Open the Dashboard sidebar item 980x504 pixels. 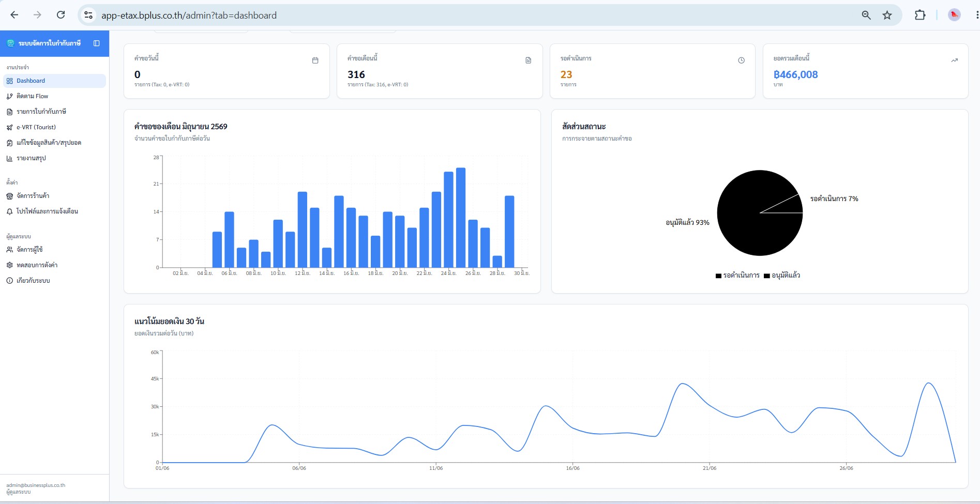[x=55, y=81]
